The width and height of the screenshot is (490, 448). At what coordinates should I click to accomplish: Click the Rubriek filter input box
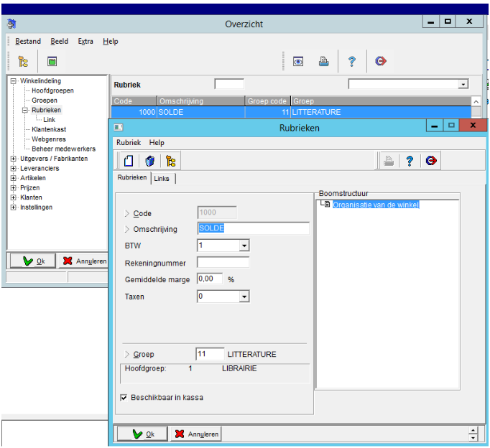229,84
